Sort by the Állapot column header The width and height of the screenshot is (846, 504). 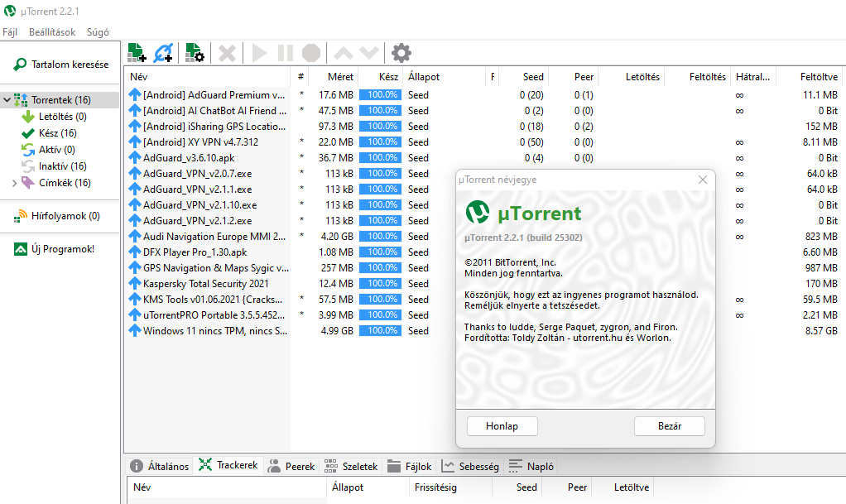pyautogui.click(x=445, y=77)
